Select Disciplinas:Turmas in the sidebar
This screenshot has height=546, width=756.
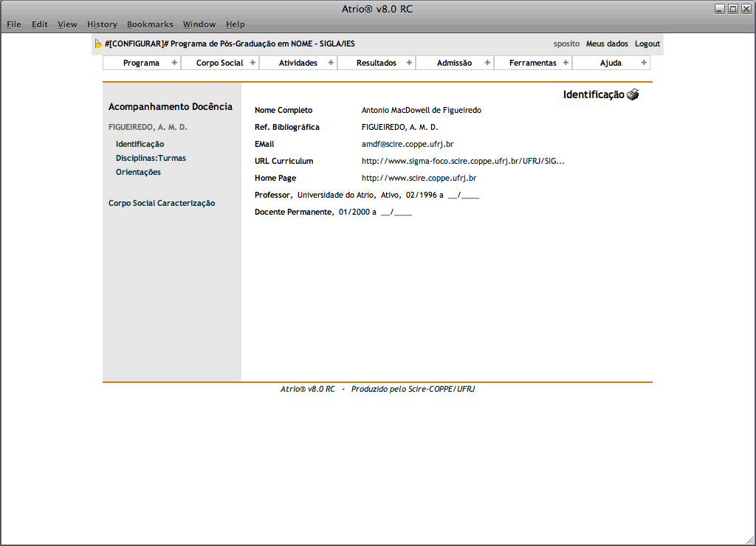151,158
